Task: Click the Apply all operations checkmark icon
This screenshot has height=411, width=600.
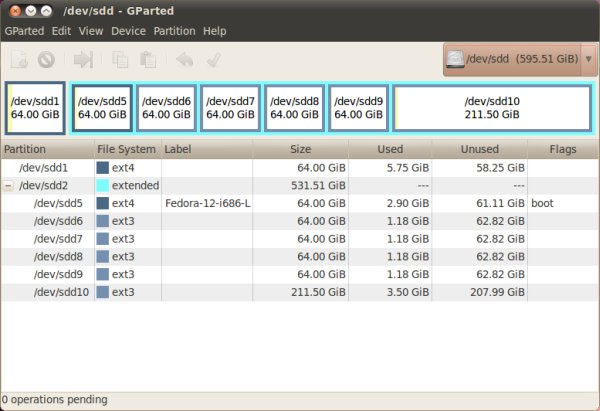Action: 214,60
